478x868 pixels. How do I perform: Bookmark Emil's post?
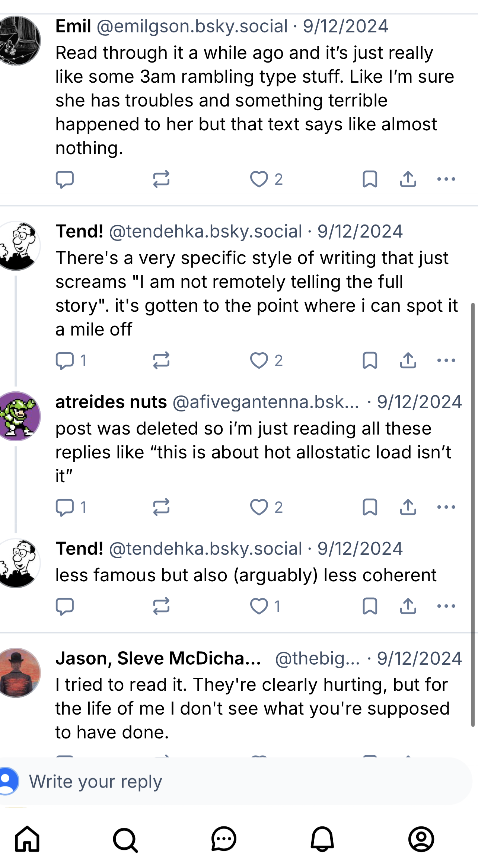(370, 179)
